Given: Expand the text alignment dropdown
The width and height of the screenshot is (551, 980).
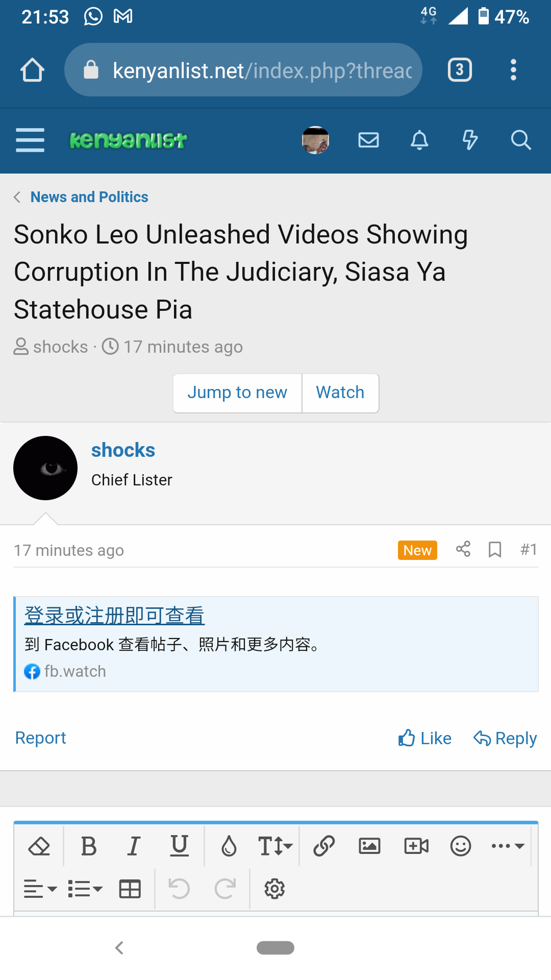Looking at the screenshot, I should [x=40, y=889].
